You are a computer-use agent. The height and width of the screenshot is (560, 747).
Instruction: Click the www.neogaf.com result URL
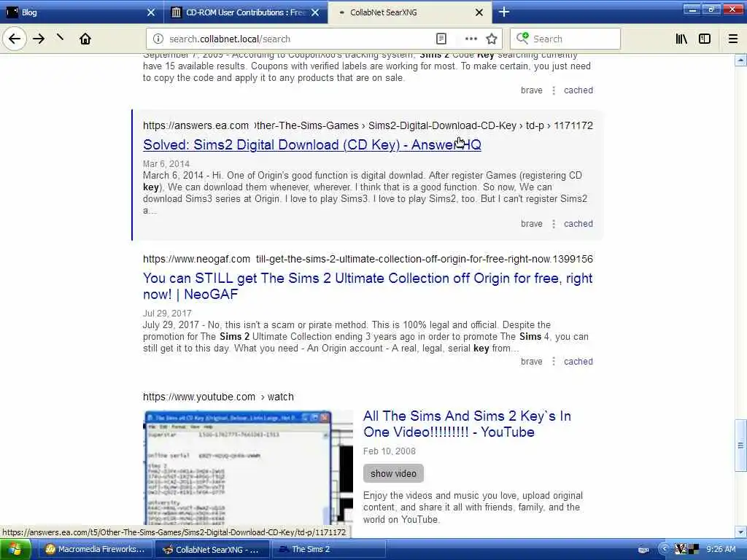pos(368,259)
